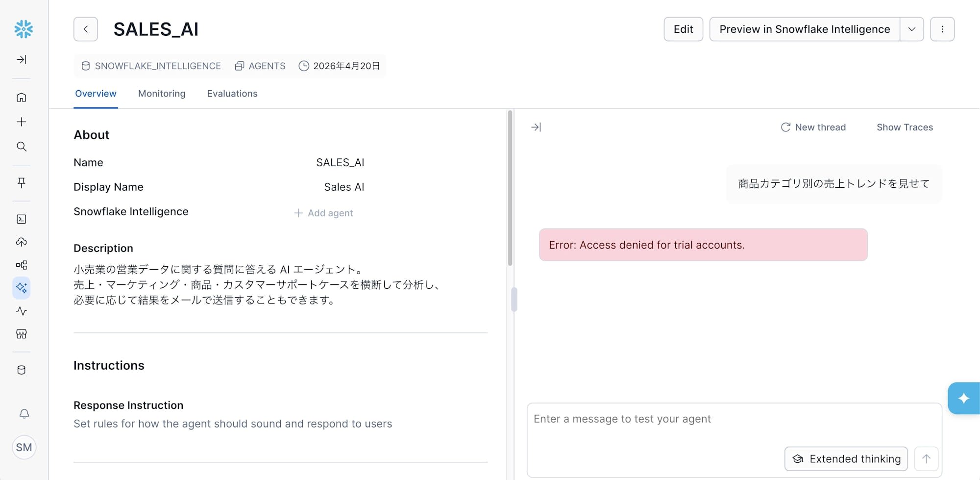Expand the left navigation sidebar
980x480 pixels.
click(x=22, y=59)
